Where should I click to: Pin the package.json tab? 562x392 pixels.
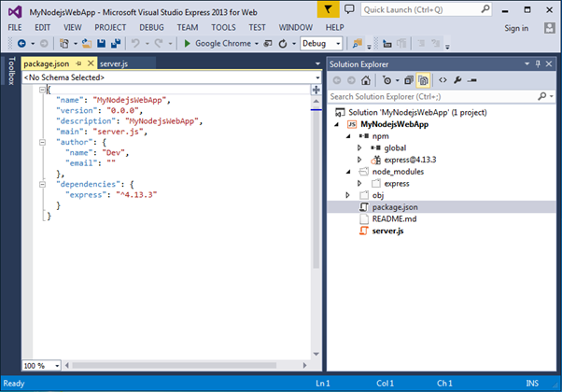tap(77, 63)
